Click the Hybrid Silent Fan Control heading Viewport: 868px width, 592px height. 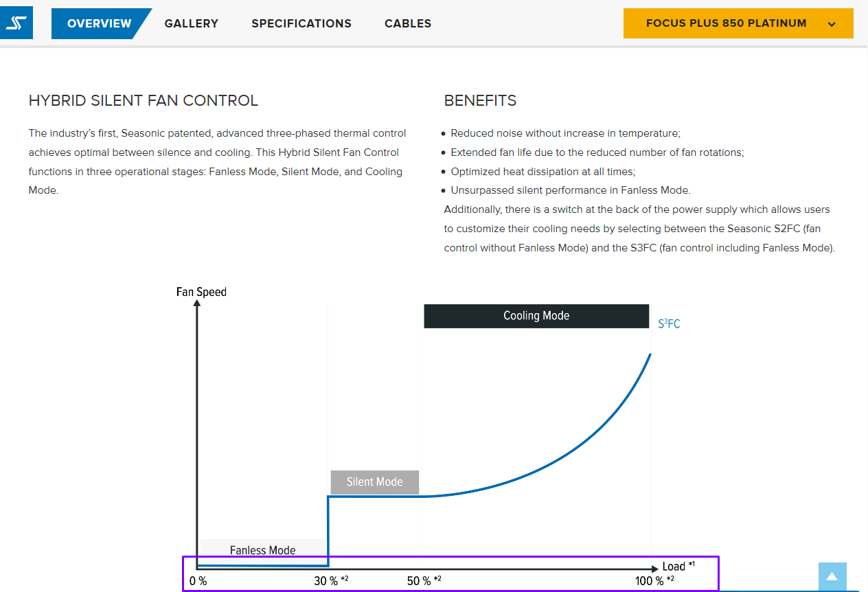coord(144,101)
